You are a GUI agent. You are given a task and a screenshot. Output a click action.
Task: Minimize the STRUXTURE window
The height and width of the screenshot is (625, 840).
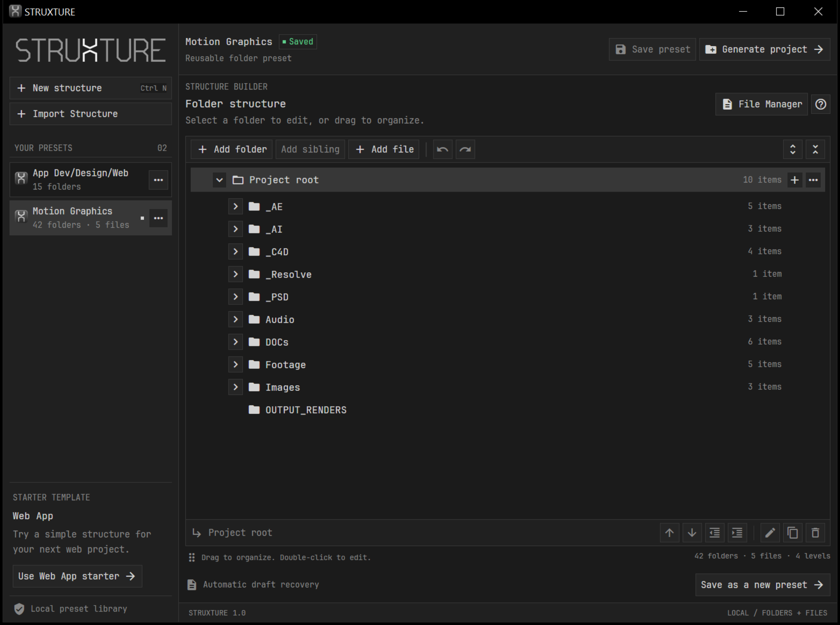point(743,11)
